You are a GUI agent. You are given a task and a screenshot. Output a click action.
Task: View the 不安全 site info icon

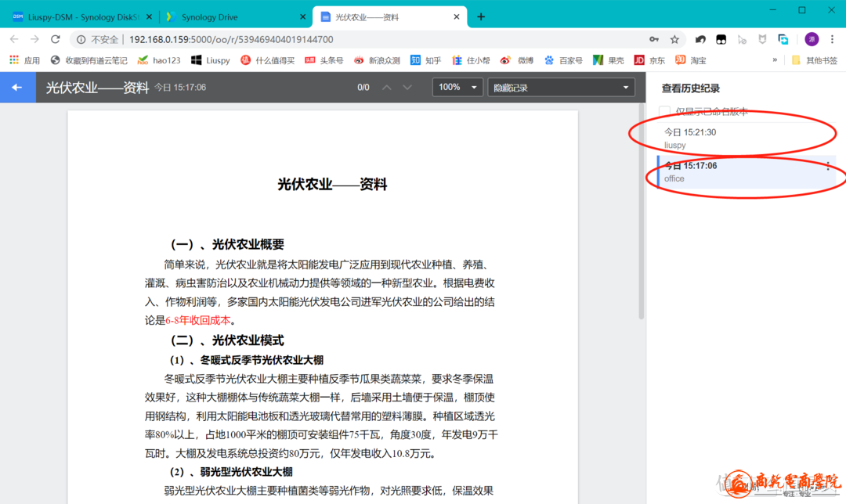81,39
